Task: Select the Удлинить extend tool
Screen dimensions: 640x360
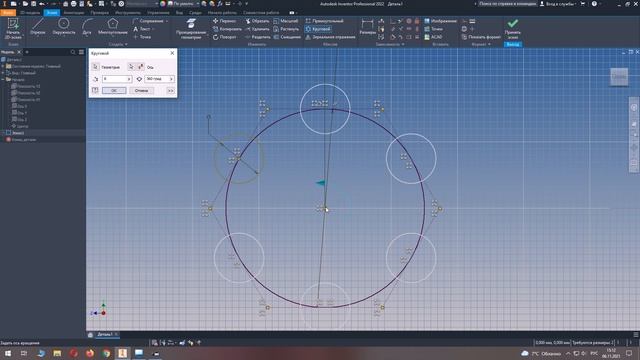Action: click(x=257, y=29)
